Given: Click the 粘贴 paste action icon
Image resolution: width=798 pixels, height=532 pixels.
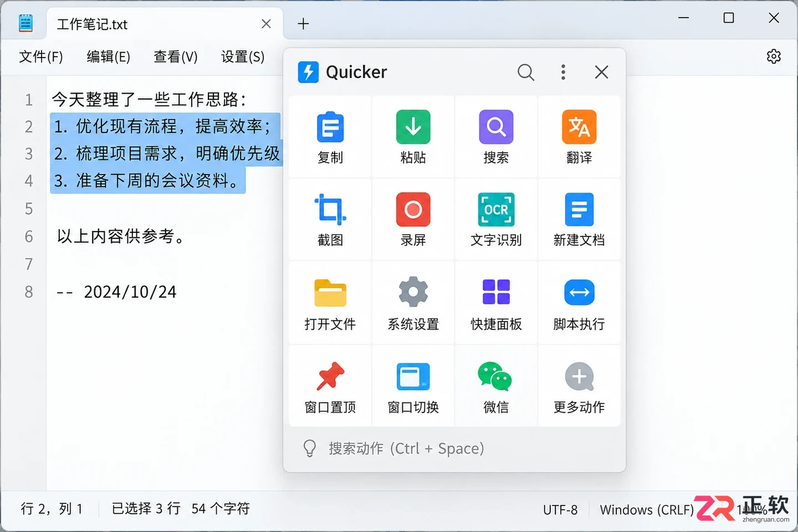Looking at the screenshot, I should pyautogui.click(x=413, y=127).
